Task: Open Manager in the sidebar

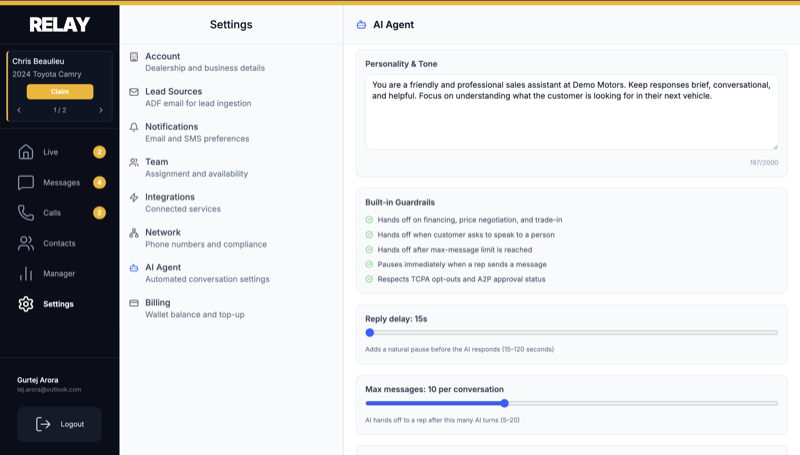Action: point(60,273)
